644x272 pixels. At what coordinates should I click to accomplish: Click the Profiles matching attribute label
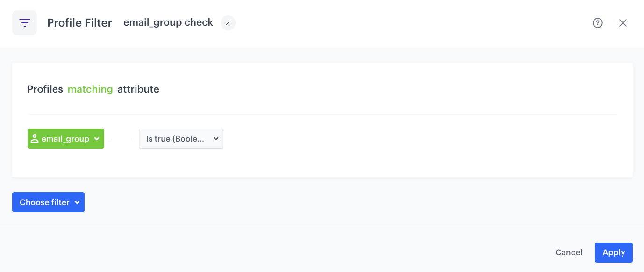tap(93, 89)
